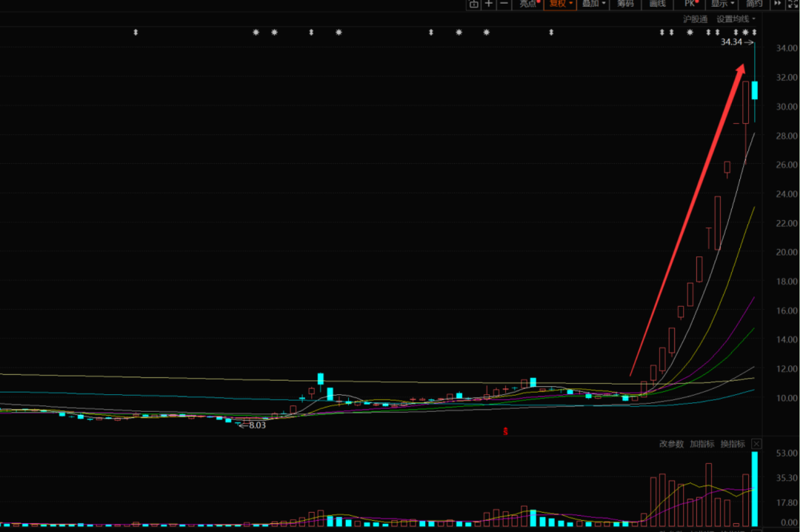Click 加指标 to add an indicator
Image resolution: width=800 pixels, height=532 pixels.
tap(702, 444)
